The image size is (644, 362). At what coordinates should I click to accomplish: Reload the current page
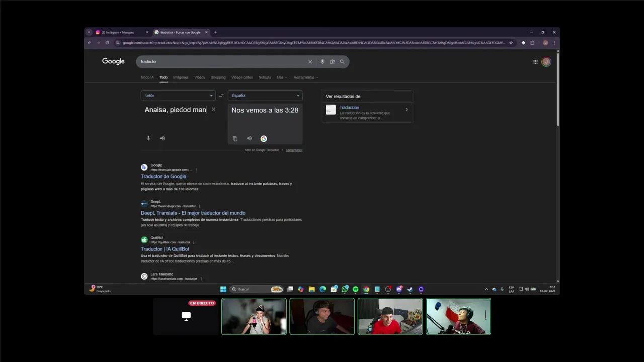[107, 43]
